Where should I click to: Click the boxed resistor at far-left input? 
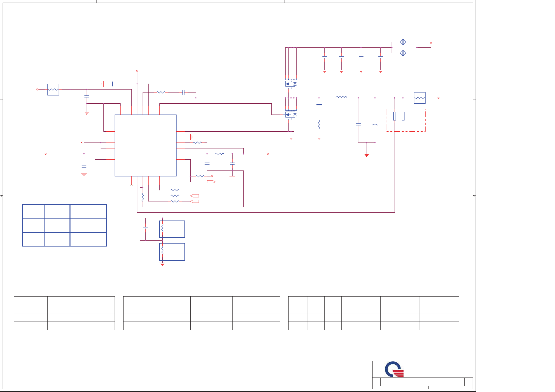(53, 90)
